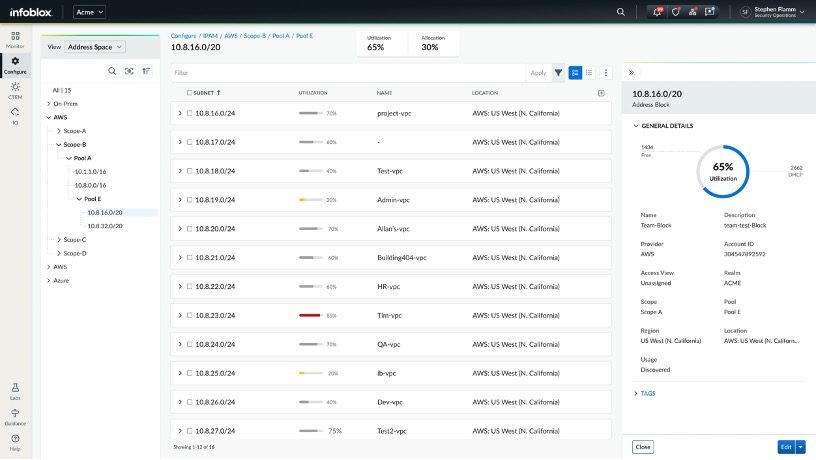Image resolution: width=816 pixels, height=460 pixels.
Task: Switch to compact list view
Action: (589, 73)
